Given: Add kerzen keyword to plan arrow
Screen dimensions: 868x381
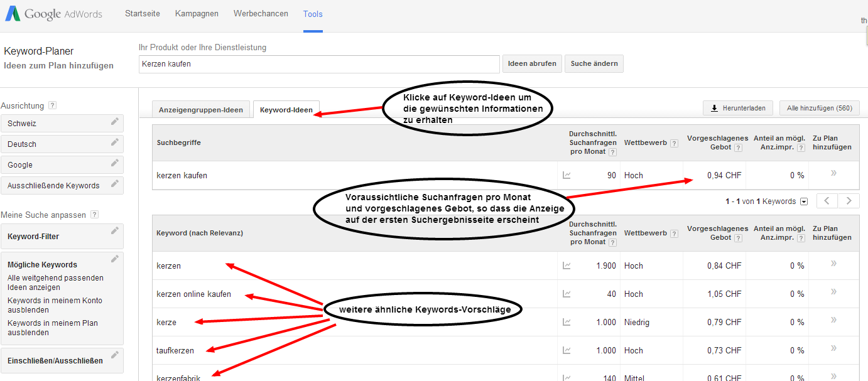Looking at the screenshot, I should click(x=833, y=264).
